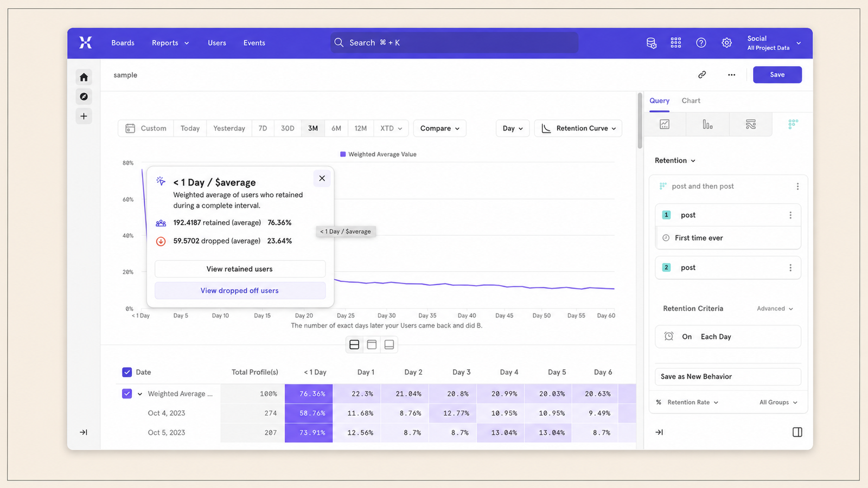Switch to table-only layout icon

389,345
